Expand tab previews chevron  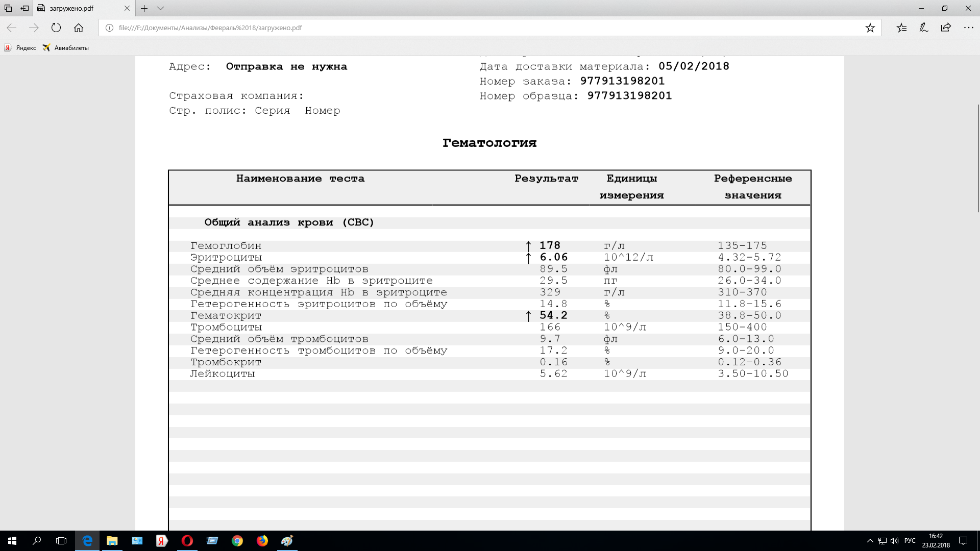click(x=160, y=8)
